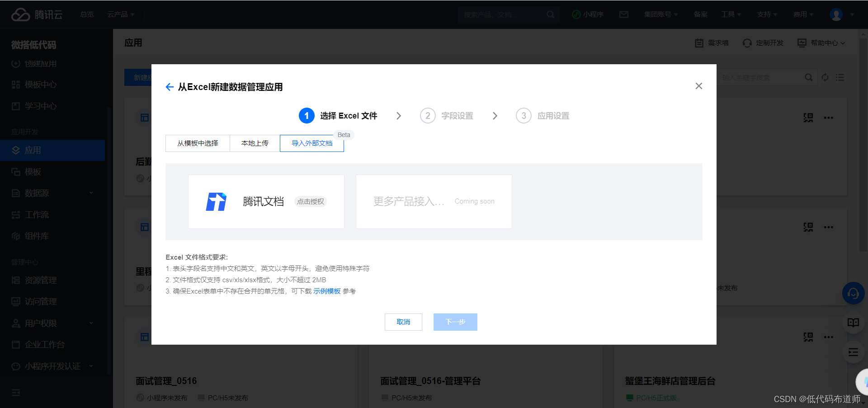Expand the 支持 dropdown
Image resolution: width=868 pixels, height=408 pixels.
click(767, 14)
